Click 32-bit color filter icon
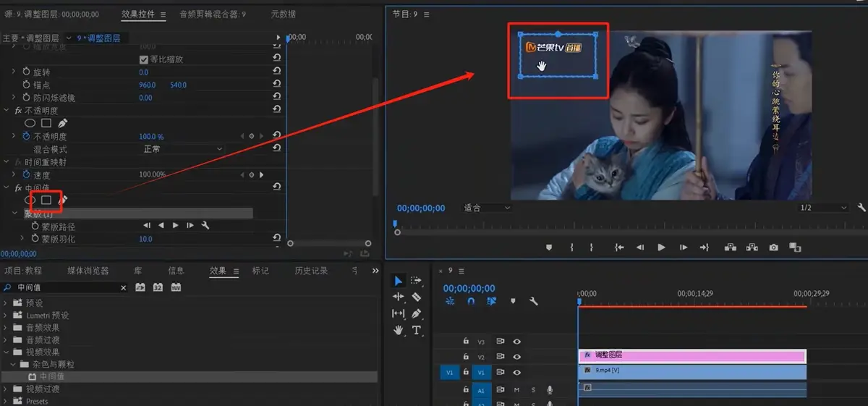The height and width of the screenshot is (406, 868). (x=158, y=287)
